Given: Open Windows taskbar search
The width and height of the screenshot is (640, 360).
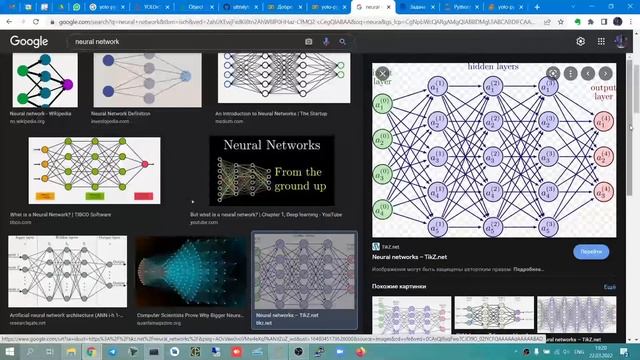Looking at the screenshot, I should click(x=30, y=351).
